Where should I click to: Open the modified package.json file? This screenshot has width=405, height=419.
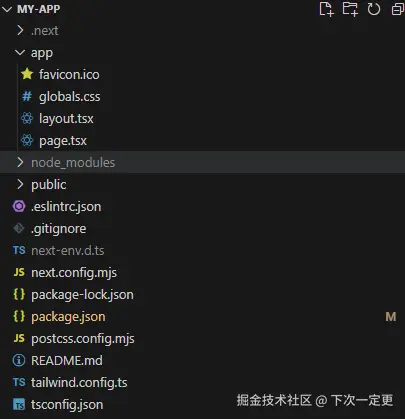click(x=68, y=317)
